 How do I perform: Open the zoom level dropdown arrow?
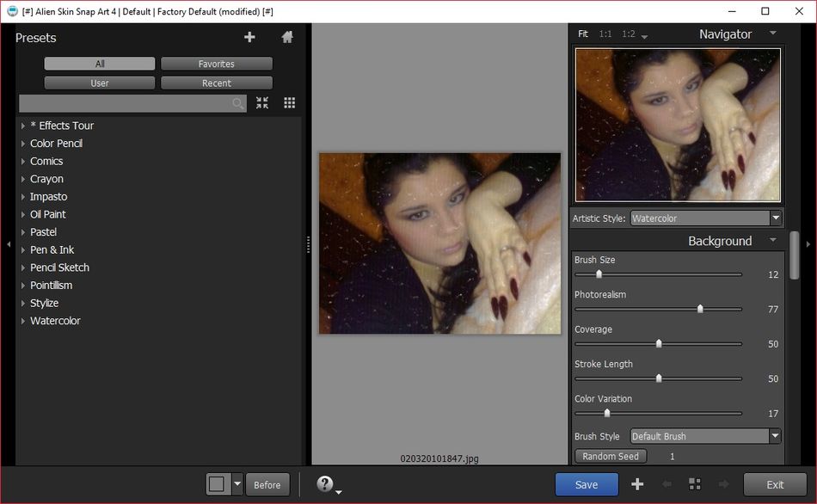[644, 36]
